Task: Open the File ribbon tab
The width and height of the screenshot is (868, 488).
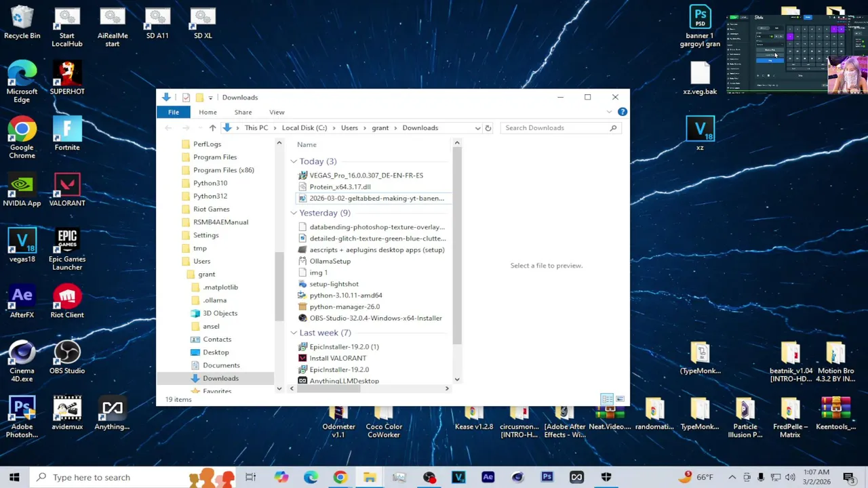Action: pos(174,112)
